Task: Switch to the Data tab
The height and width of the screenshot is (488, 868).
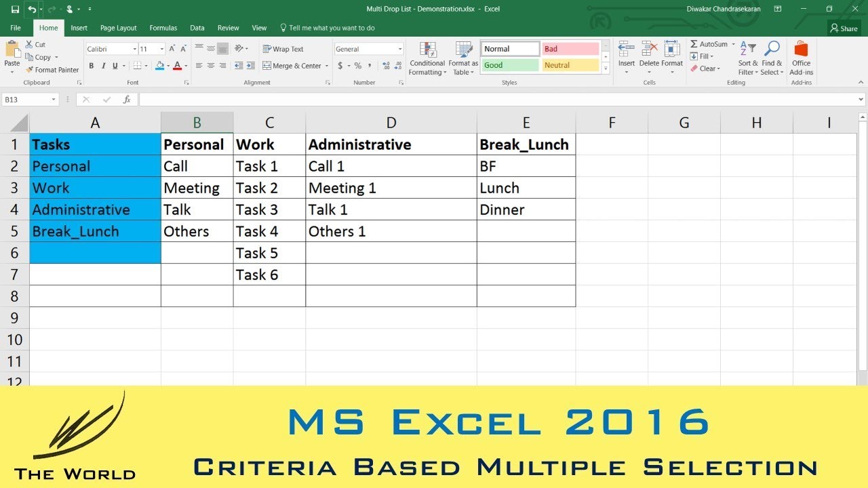Action: pyautogui.click(x=197, y=28)
